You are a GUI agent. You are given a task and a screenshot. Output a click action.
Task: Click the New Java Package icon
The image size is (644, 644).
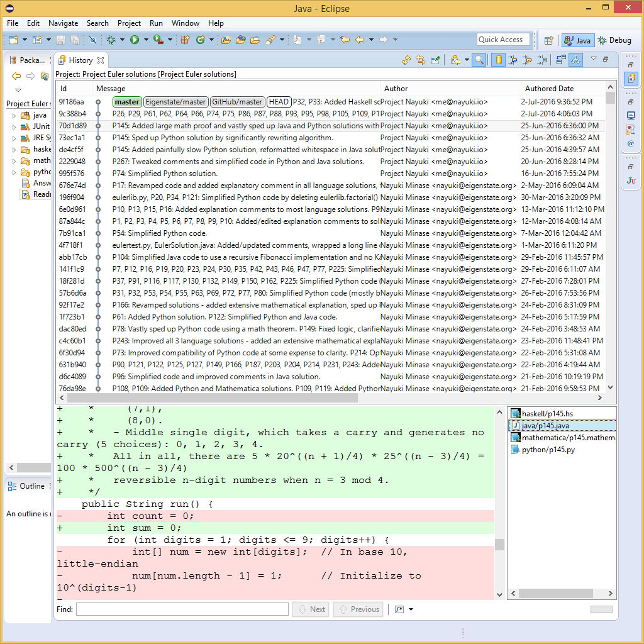tap(186, 40)
